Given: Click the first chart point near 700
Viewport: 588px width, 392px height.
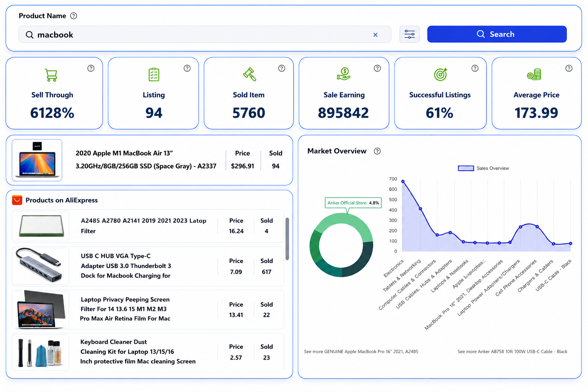Looking at the screenshot, I should pyautogui.click(x=403, y=181).
